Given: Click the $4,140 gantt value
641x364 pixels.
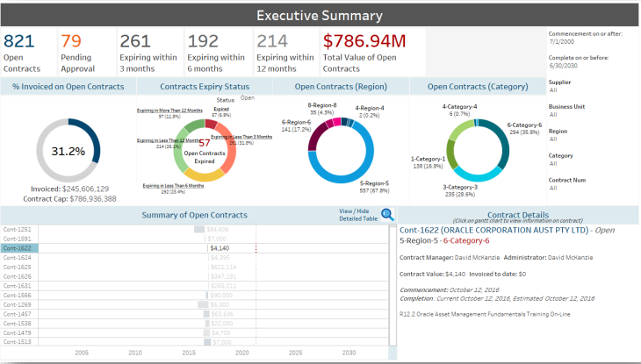Looking at the screenshot, I should click(x=220, y=248).
